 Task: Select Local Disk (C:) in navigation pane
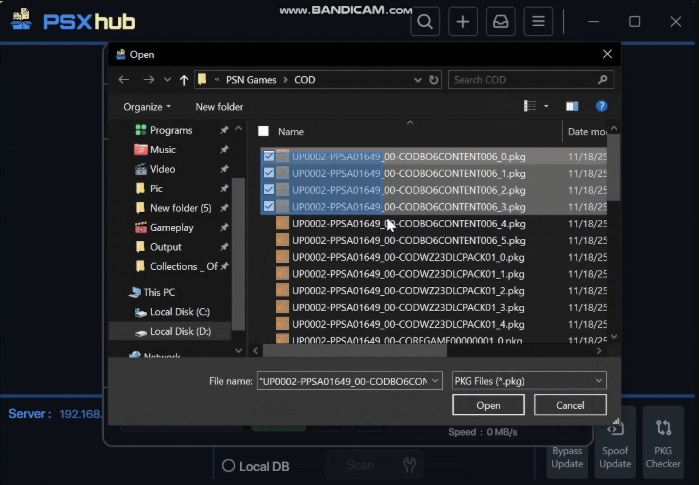(179, 312)
